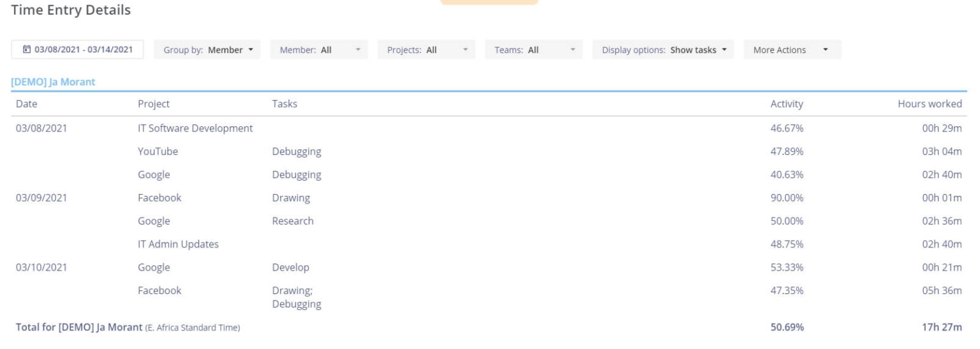The image size is (980, 349).
Task: Click the 00h 01m hours value
Action: [x=942, y=198]
